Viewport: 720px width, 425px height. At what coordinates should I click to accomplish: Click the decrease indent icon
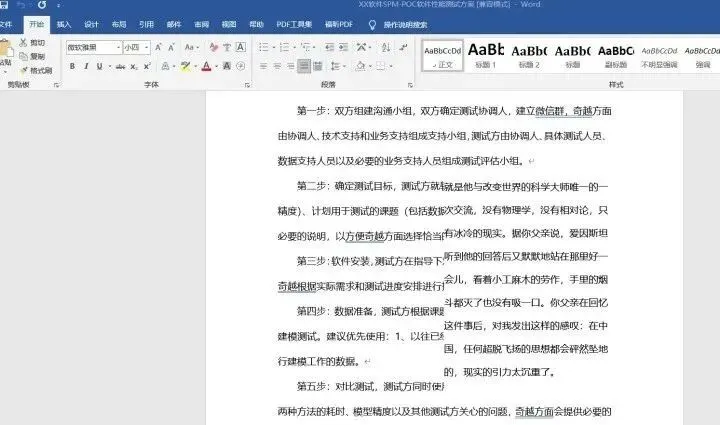(329, 47)
